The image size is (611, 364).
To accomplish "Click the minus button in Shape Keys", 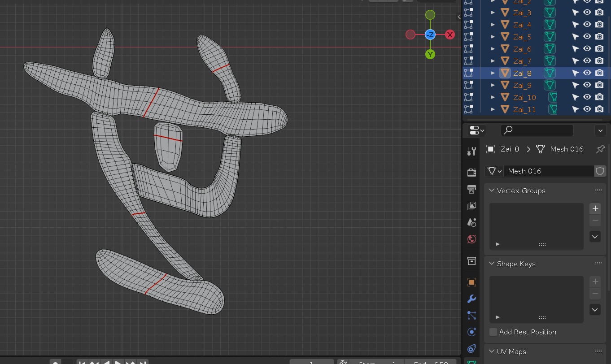I will click(x=595, y=293).
